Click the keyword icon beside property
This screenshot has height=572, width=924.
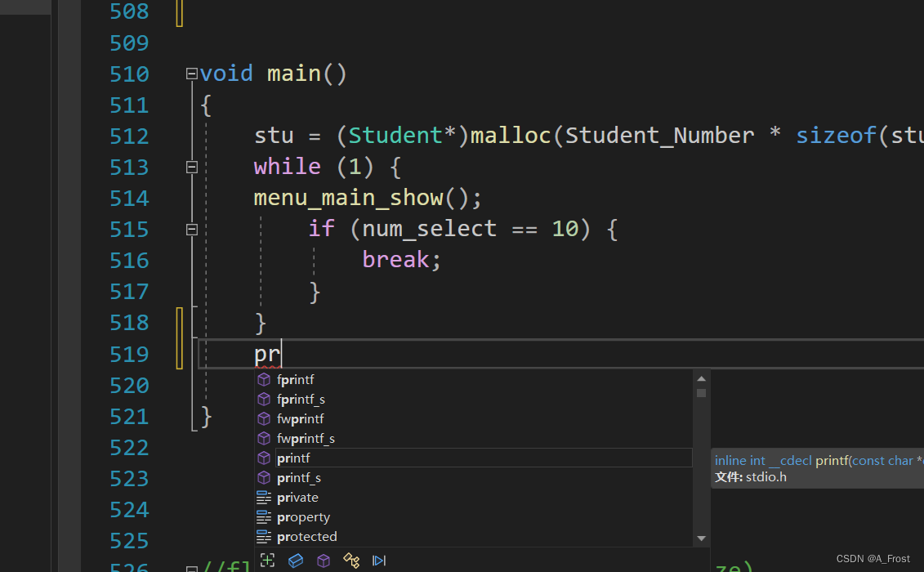pos(263,516)
